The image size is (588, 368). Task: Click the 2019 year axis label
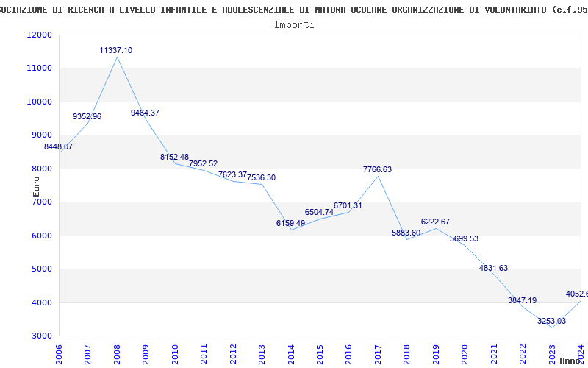click(x=436, y=354)
